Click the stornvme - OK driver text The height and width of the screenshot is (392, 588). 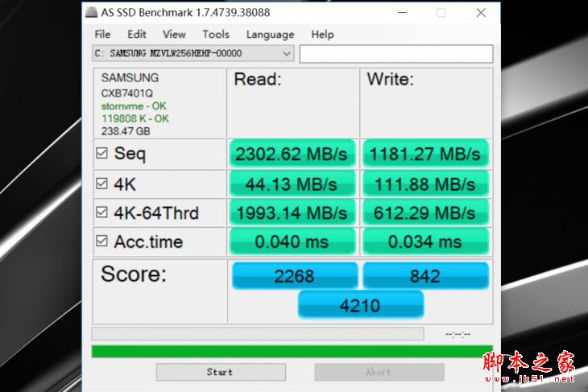tap(134, 106)
